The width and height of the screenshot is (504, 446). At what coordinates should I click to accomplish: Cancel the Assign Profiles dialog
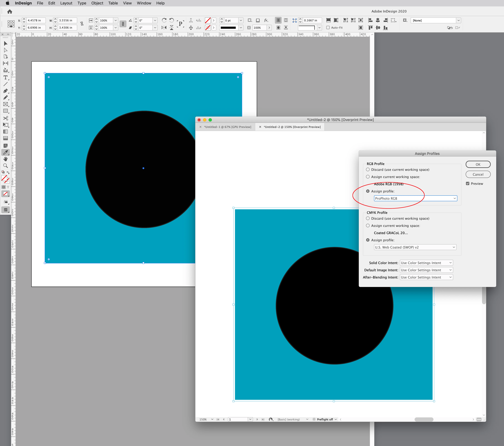pos(478,174)
